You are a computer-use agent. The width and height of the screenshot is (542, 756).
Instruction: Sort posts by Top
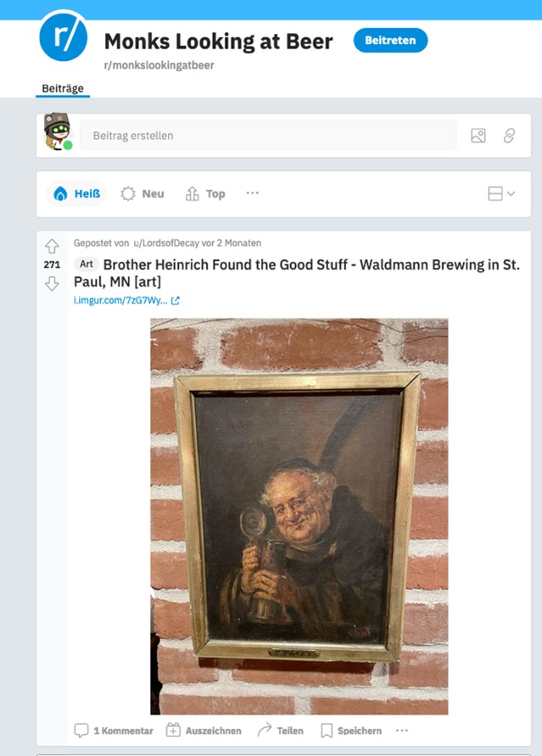point(205,194)
